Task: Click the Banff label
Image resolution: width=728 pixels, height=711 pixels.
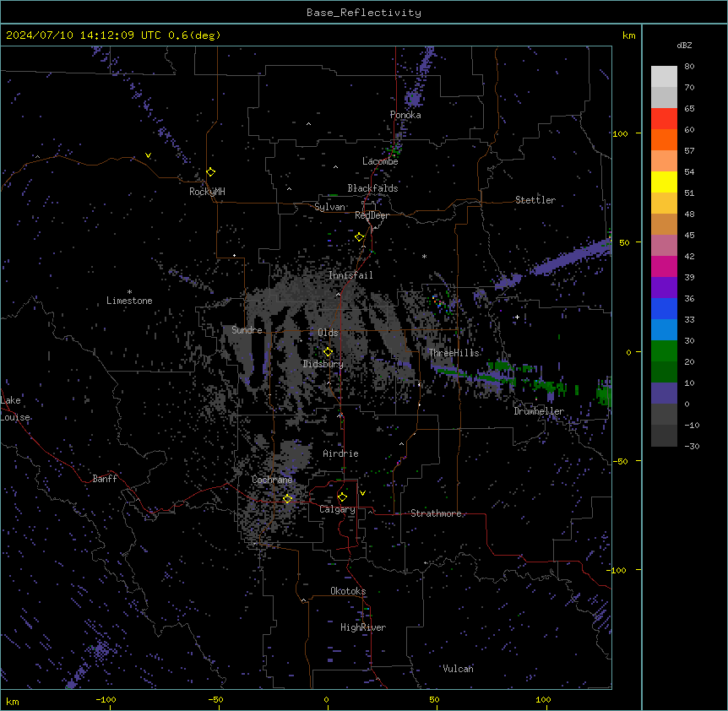Action: [105, 479]
